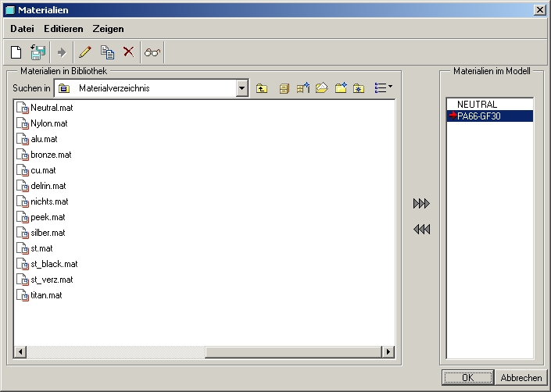Create a new material with the blank page icon
Screen dimensions: 551x392
tap(16, 52)
